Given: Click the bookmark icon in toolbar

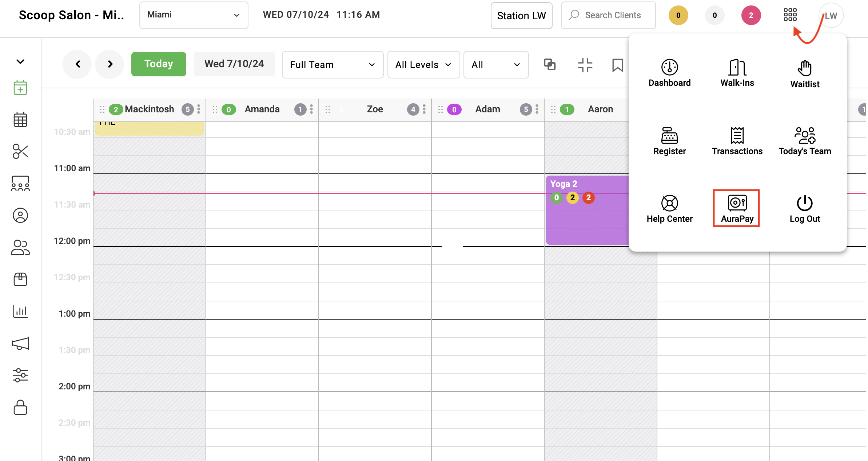Looking at the screenshot, I should (x=617, y=65).
